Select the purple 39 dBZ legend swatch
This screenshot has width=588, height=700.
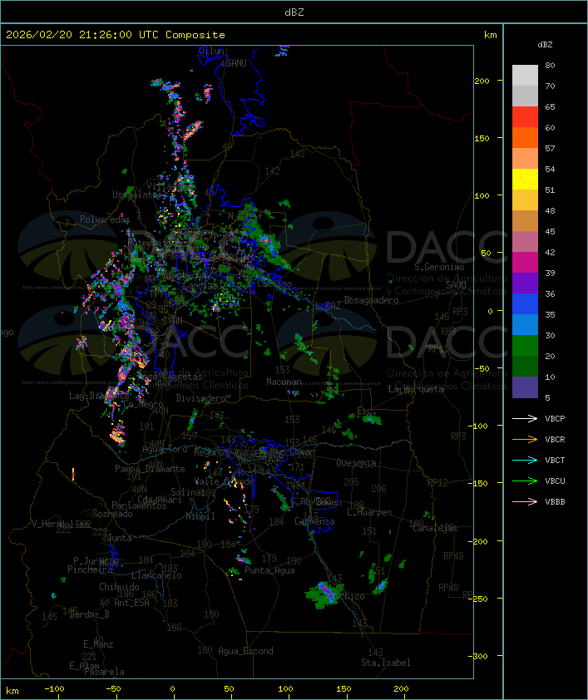coord(525,283)
